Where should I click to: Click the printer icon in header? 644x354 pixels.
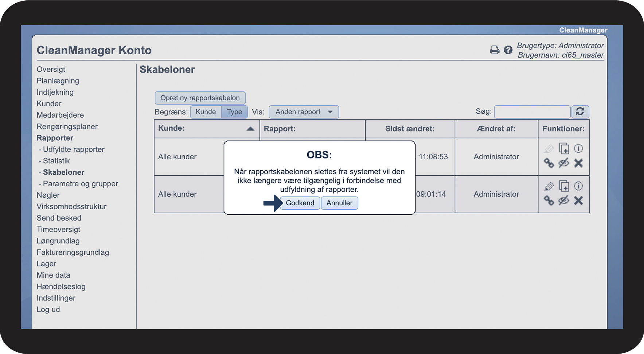click(494, 50)
